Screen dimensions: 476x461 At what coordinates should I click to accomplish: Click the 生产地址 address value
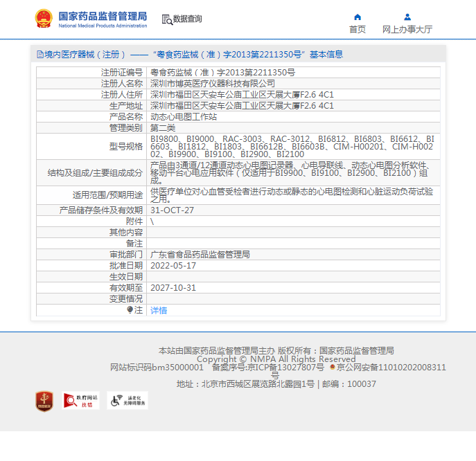tap(242, 105)
